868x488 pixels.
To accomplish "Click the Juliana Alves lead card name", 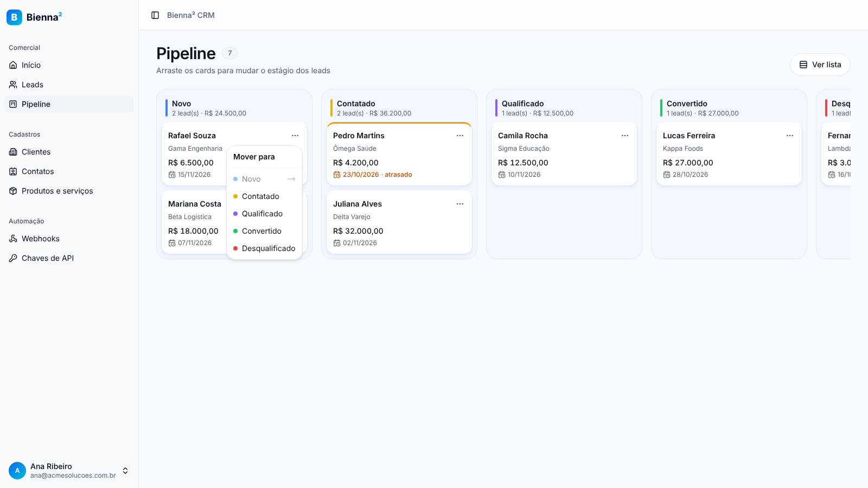I will 358,204.
